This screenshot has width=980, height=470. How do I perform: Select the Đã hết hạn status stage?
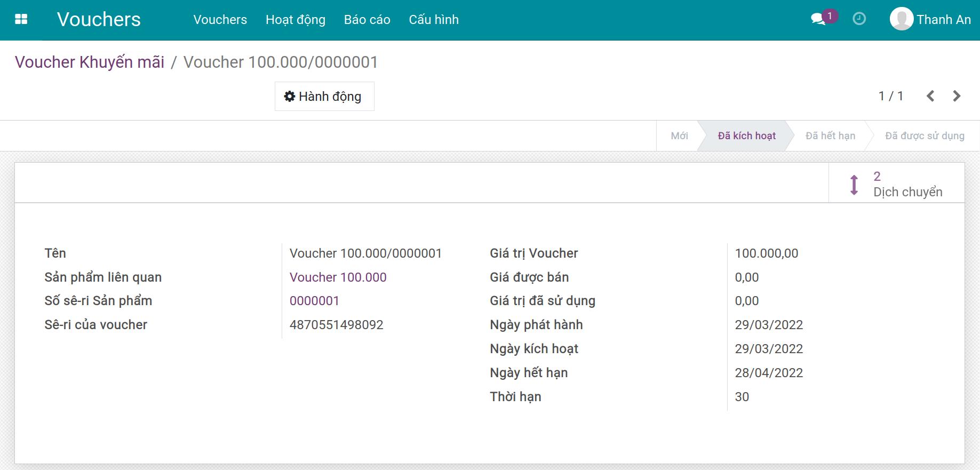pyautogui.click(x=830, y=136)
